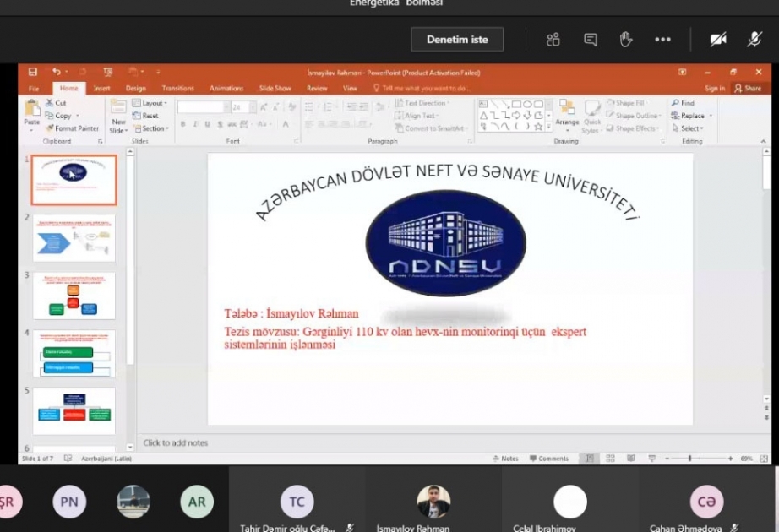Open the Shape Effects dropdown
This screenshot has width=779, height=532.
(634, 128)
